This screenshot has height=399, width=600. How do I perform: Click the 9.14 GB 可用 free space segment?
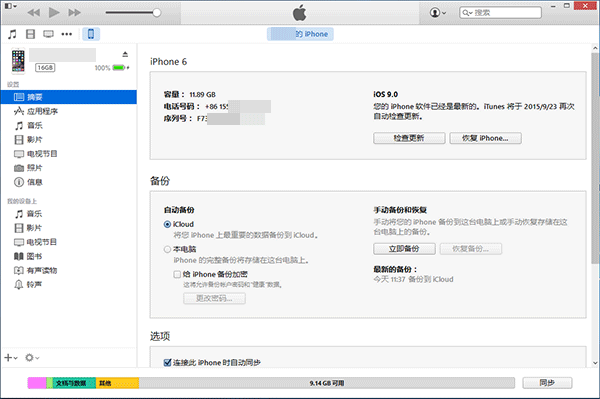point(327,383)
